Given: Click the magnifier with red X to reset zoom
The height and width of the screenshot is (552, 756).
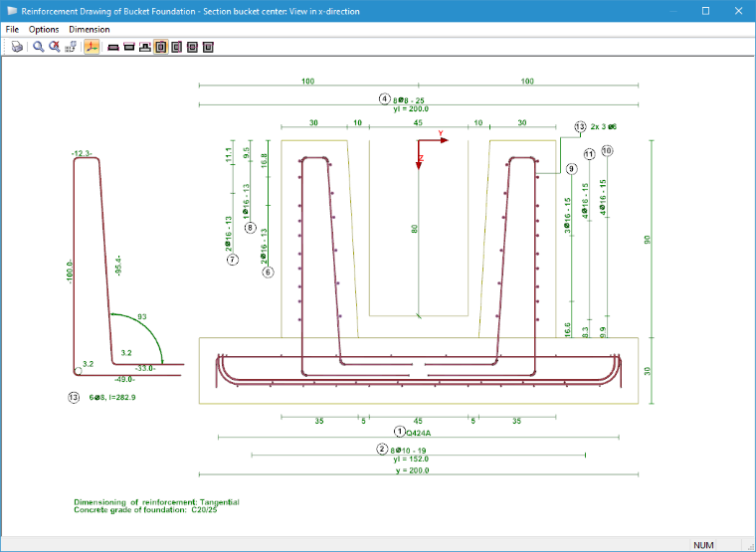Looking at the screenshot, I should (x=55, y=47).
